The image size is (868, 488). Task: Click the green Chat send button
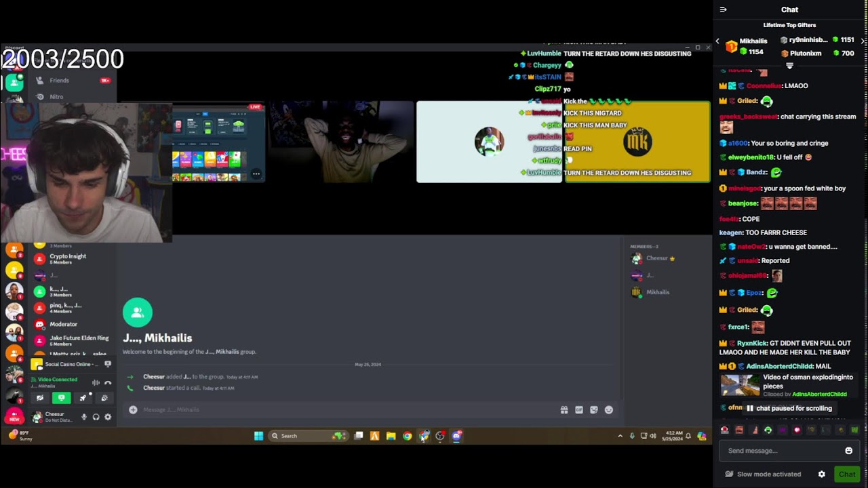point(847,474)
